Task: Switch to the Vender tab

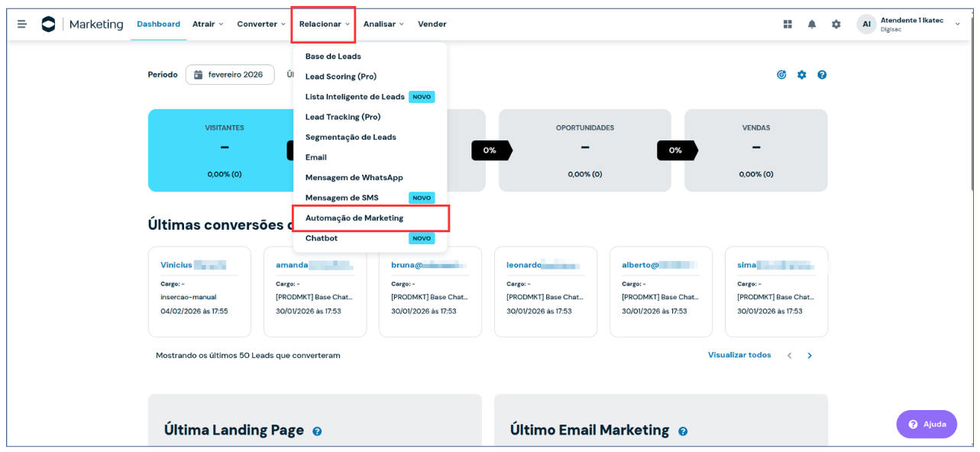Action: point(432,24)
